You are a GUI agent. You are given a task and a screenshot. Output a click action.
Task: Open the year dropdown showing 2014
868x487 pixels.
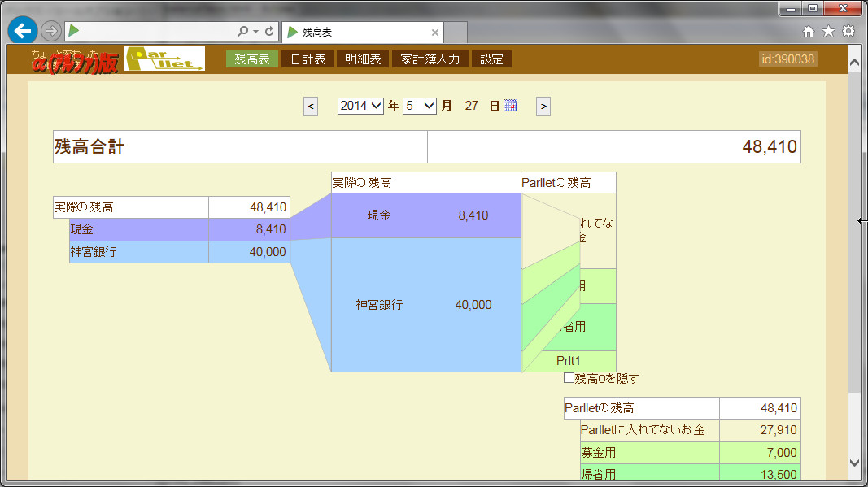pos(360,106)
